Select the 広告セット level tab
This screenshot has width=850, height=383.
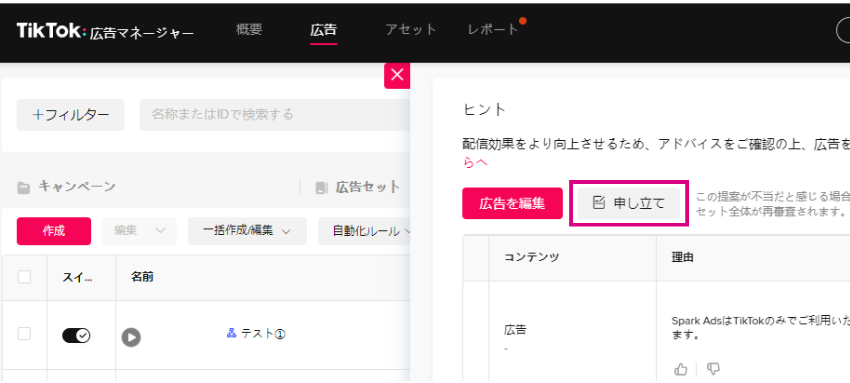click(x=368, y=187)
